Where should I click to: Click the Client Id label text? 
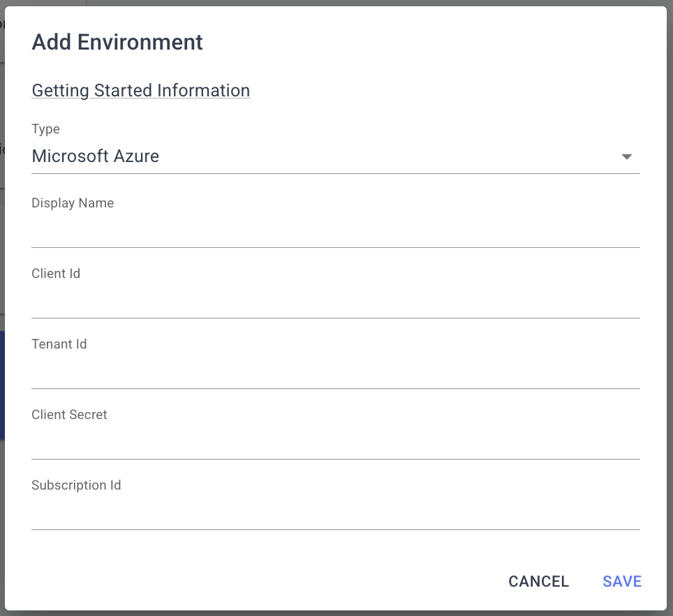pyautogui.click(x=56, y=274)
